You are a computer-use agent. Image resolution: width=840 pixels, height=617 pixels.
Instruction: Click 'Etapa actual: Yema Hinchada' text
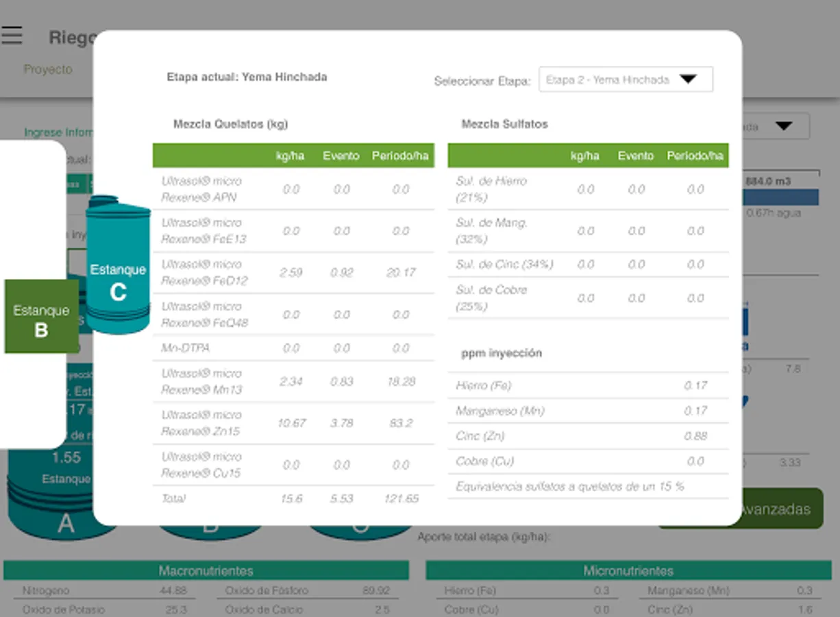tap(247, 77)
